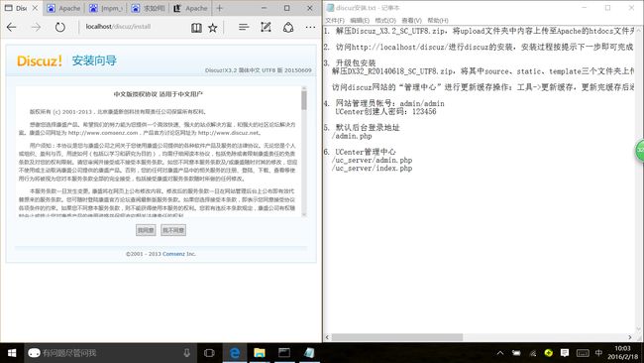Go back in the Edge browser
The image size is (644, 363).
point(12,27)
